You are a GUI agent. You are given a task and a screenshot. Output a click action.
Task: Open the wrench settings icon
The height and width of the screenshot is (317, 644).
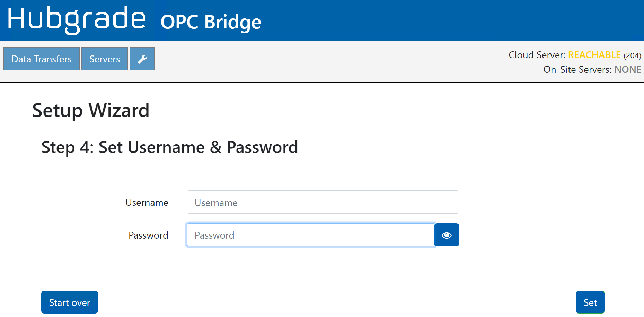coord(142,59)
